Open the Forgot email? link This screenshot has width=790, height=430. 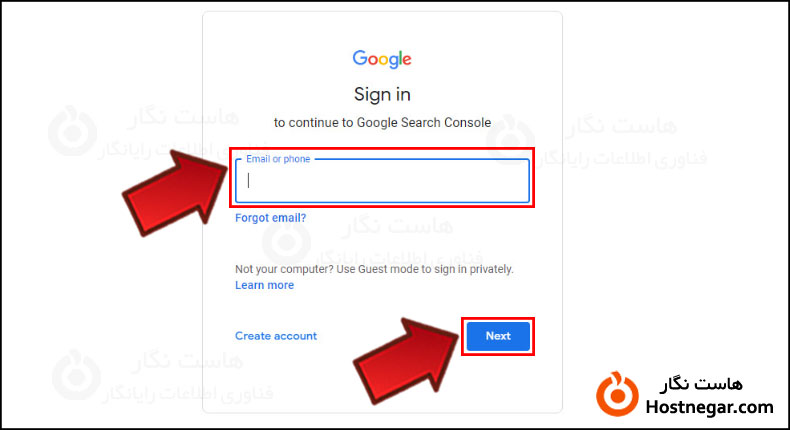coord(271,218)
